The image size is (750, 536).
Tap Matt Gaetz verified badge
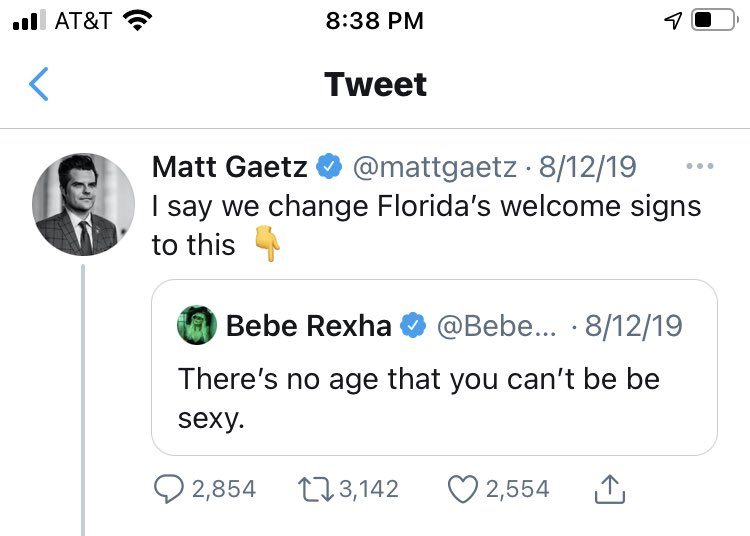[328, 167]
